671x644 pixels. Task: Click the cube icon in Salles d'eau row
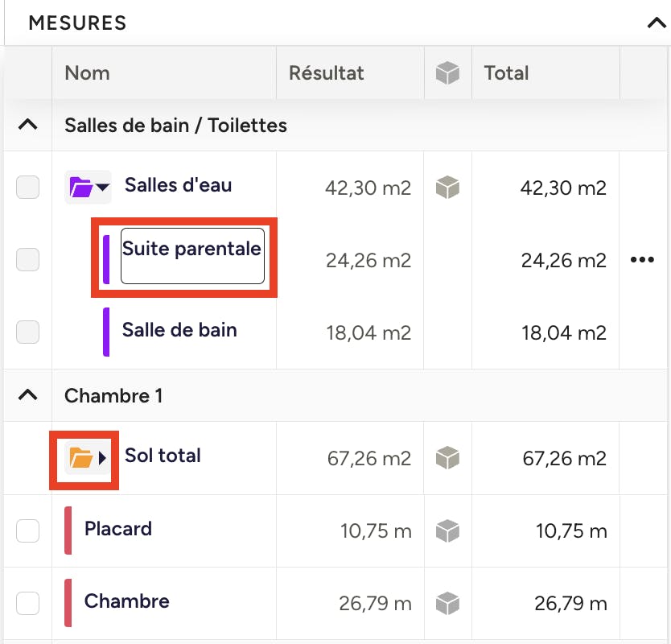(x=447, y=187)
